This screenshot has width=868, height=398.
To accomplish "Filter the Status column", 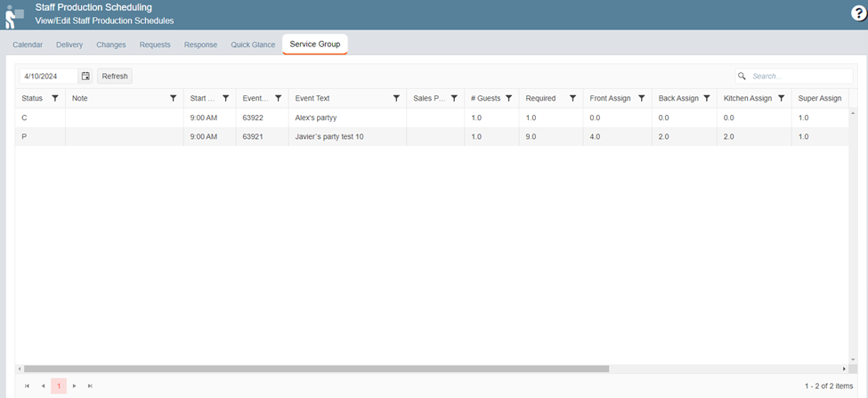I will click(x=55, y=98).
